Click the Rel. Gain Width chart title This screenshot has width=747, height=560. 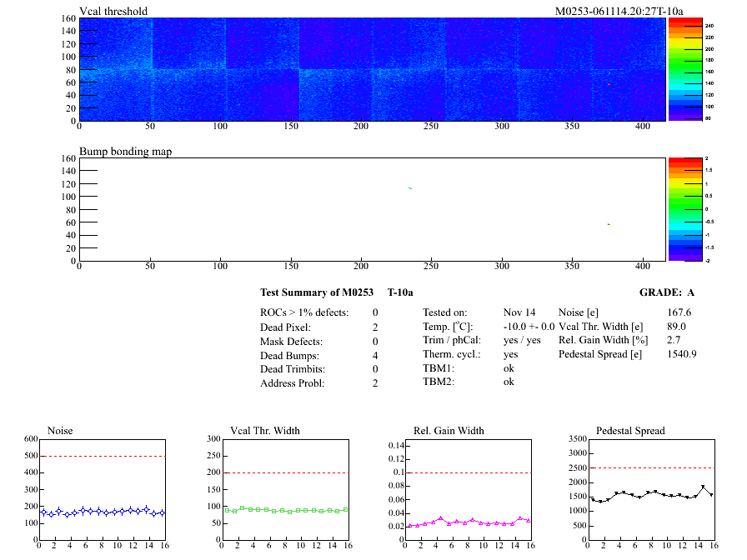pos(449,431)
